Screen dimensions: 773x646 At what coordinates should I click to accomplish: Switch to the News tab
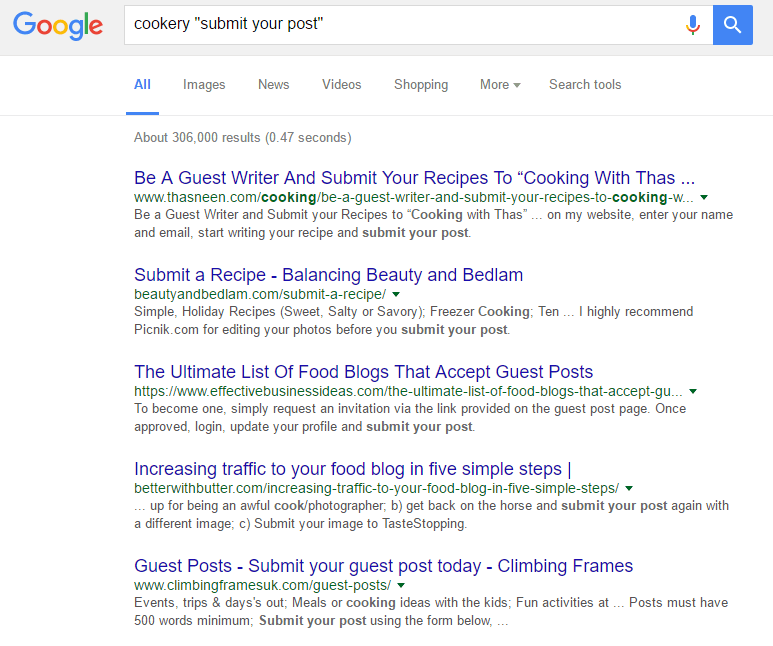click(274, 85)
